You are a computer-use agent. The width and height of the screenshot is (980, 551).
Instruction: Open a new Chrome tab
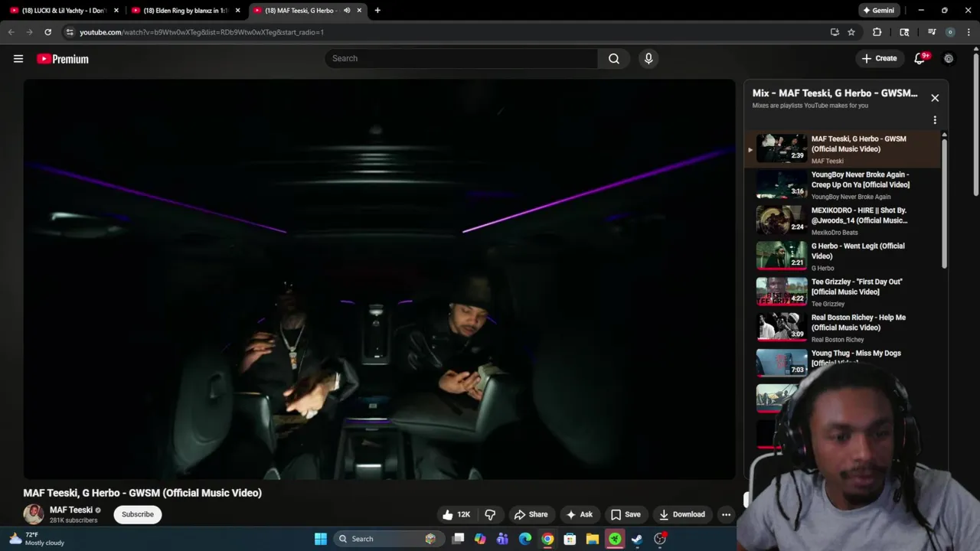pos(377,11)
